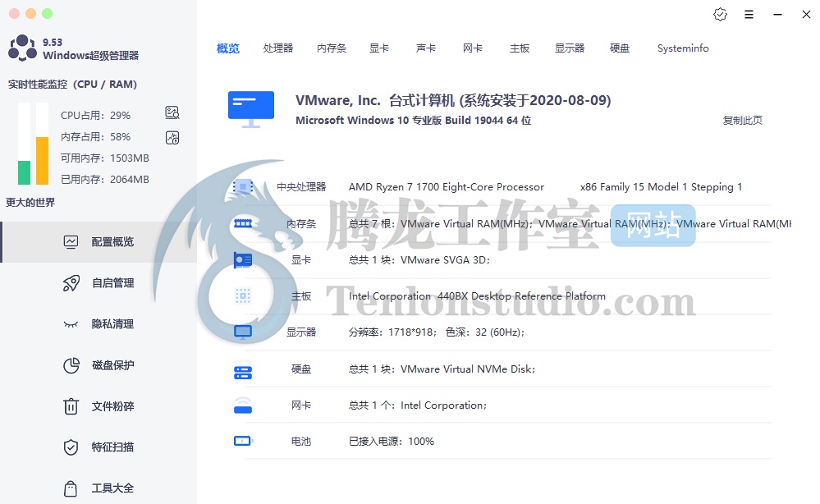Click the 文件粉碎 trash icon
This screenshot has height=504, width=820.
[x=71, y=406]
